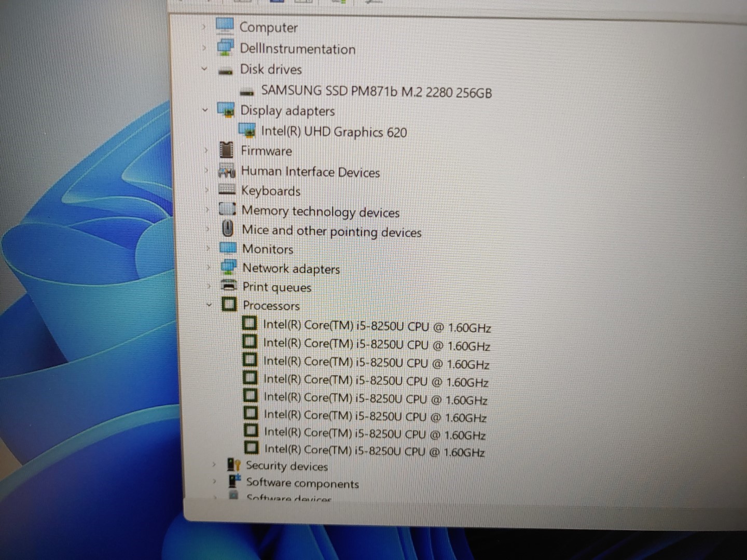Click the Keyboards category icon
This screenshot has width=747, height=560.
(x=227, y=190)
